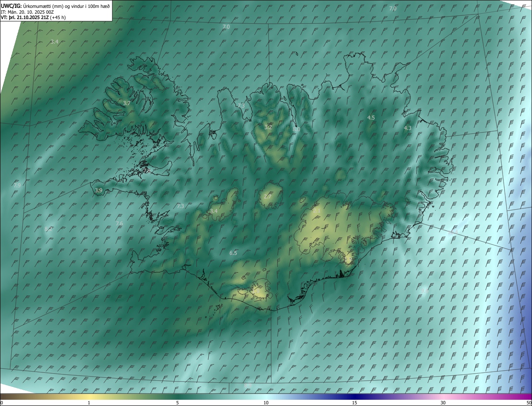Click the 8.2 value label
Image resolution: width=532 pixels, height=406 pixels.
pyautogui.click(x=48, y=229)
